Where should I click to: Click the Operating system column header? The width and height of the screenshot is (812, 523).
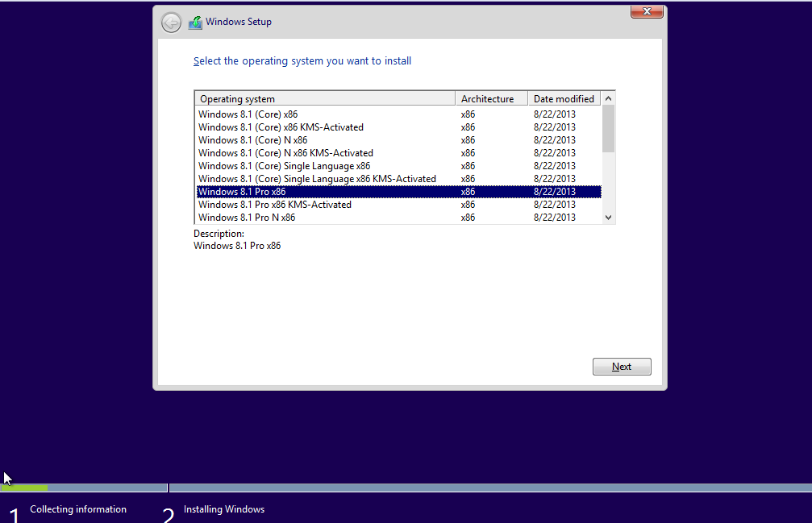pyautogui.click(x=325, y=99)
